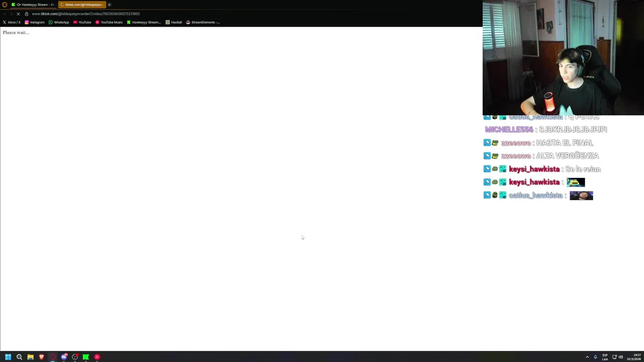
Task: Open the clock and date 19:27
Action: 633,357
